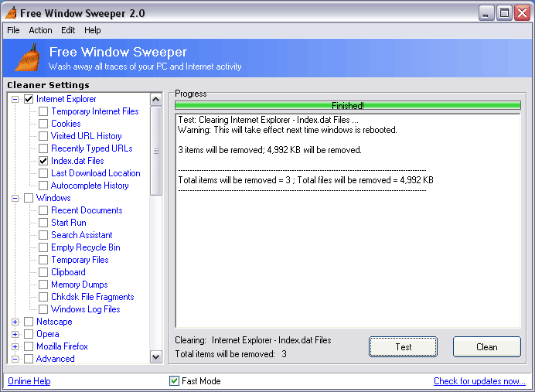The height and width of the screenshot is (392, 535).
Task: Close the Free Window Sweeper window
Action: point(522,13)
